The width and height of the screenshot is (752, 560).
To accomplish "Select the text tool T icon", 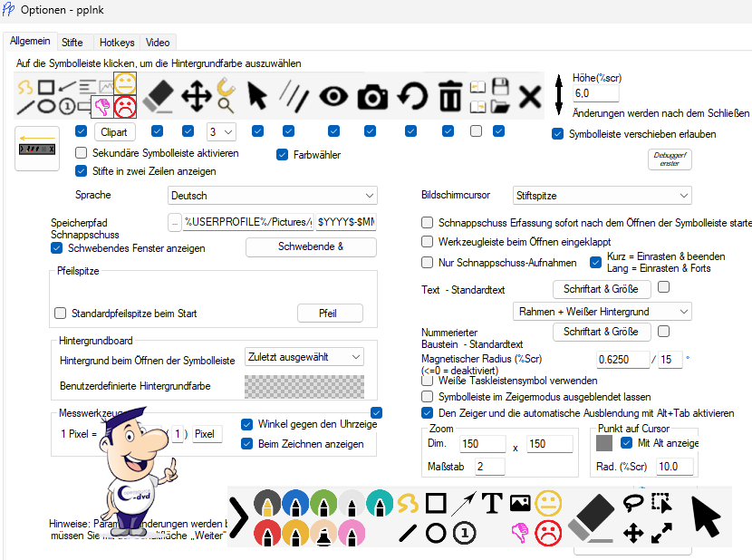I will pyautogui.click(x=492, y=503).
